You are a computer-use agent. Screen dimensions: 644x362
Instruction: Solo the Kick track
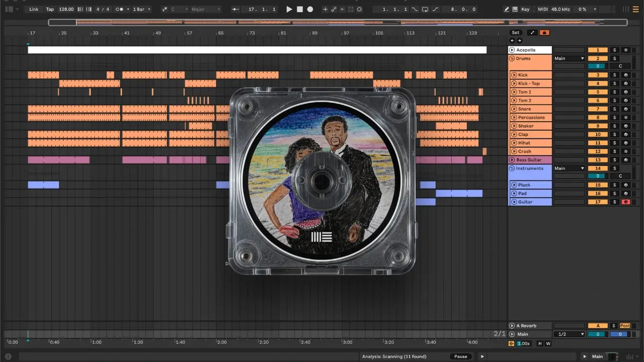click(x=614, y=75)
